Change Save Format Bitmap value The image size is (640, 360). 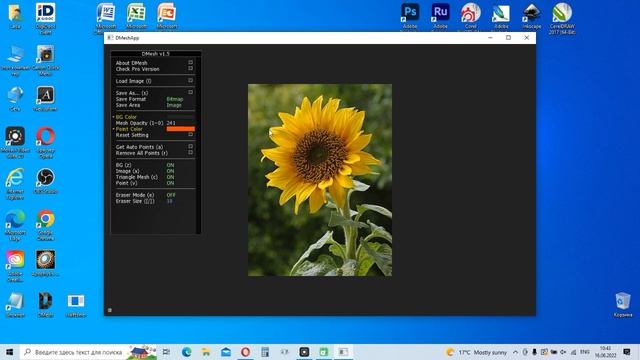[175, 99]
